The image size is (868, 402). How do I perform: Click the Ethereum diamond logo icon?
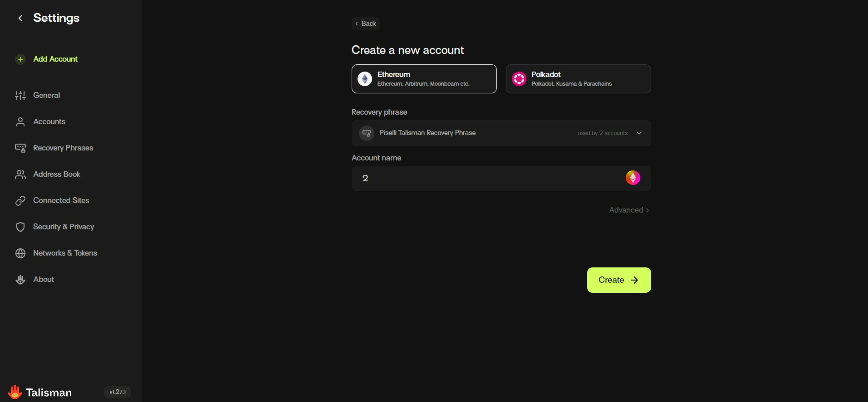click(x=365, y=79)
